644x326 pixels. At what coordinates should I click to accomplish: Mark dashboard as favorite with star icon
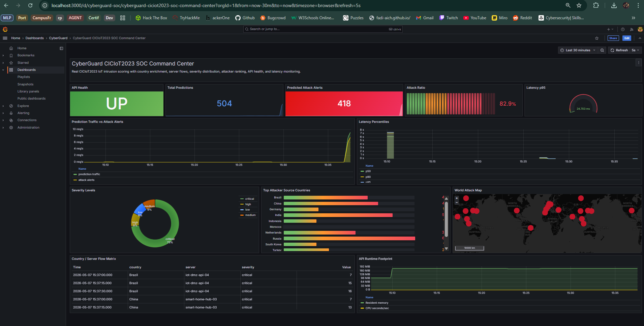pyautogui.click(x=597, y=38)
